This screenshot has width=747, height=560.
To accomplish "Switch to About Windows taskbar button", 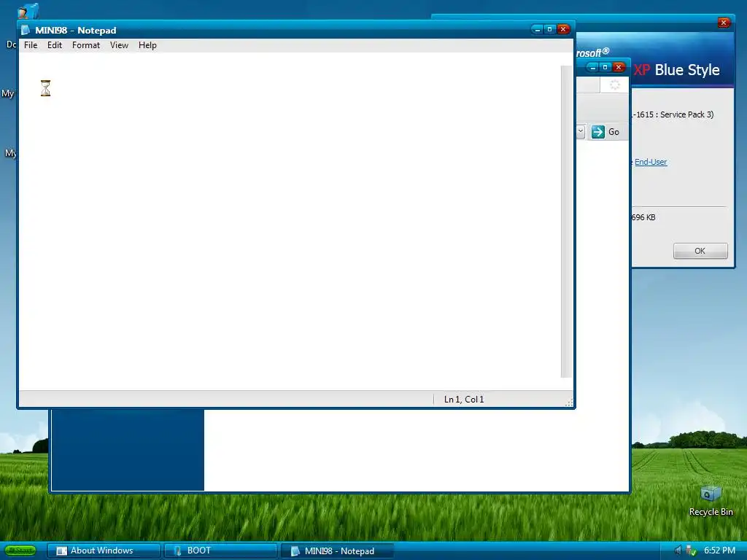I will pos(104,551).
